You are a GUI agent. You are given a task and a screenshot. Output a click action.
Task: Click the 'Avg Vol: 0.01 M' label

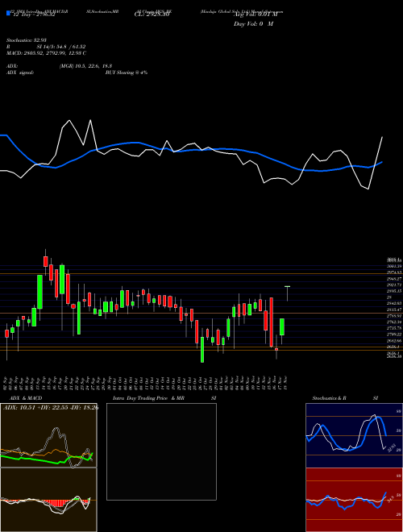coord(256,15)
